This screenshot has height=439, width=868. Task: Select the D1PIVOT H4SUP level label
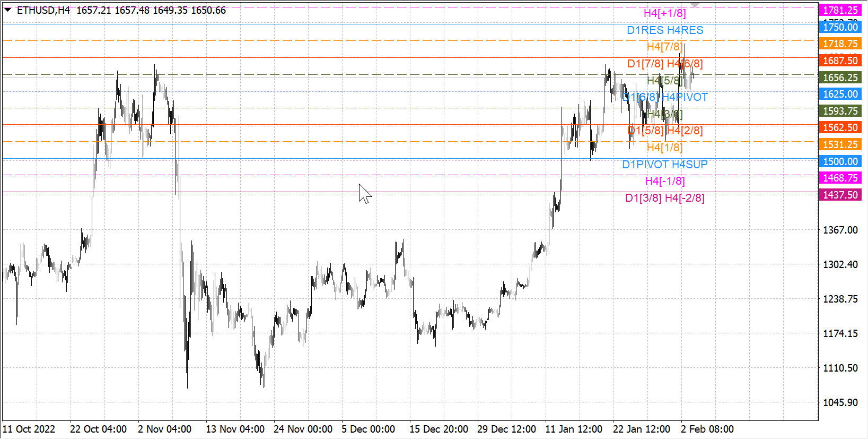pos(665,165)
